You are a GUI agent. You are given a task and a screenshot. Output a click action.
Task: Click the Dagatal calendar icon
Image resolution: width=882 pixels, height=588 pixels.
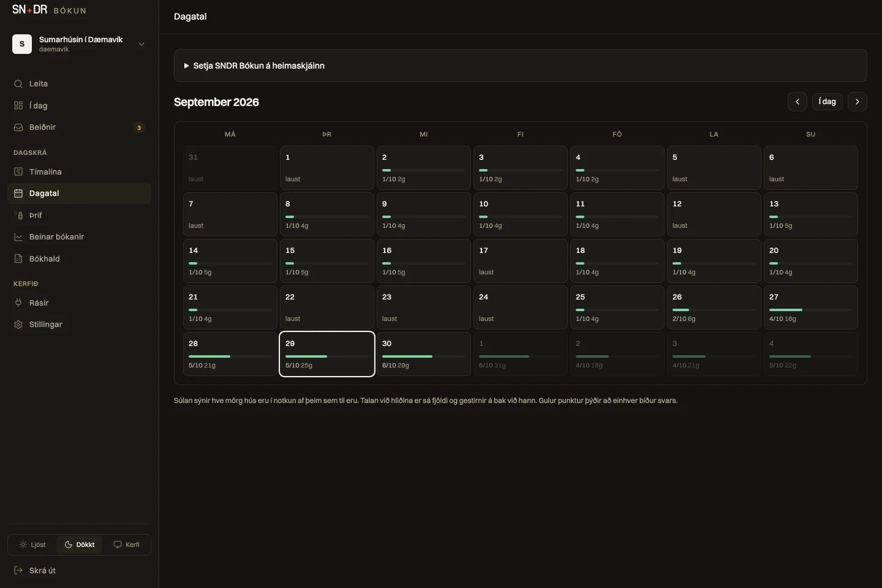(18, 194)
